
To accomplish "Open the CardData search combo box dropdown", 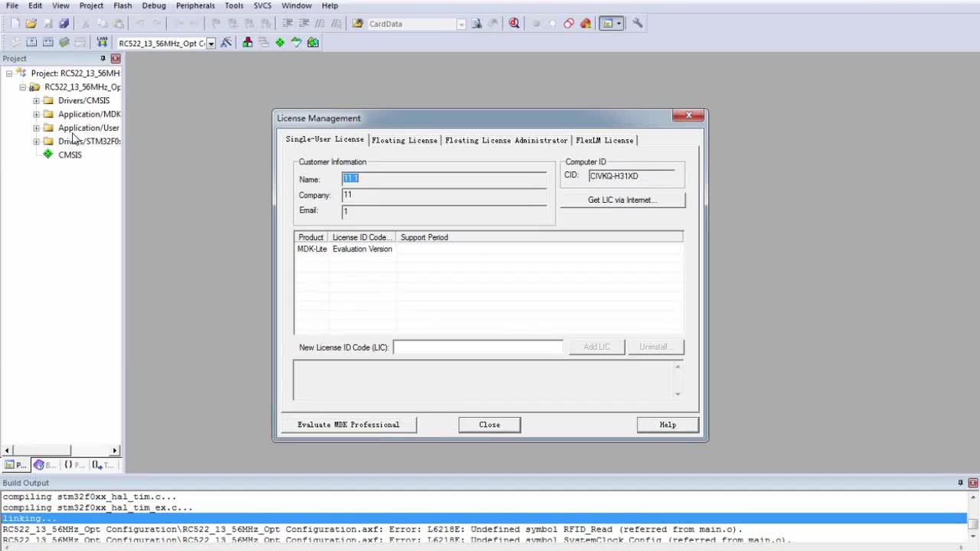I will pos(461,24).
